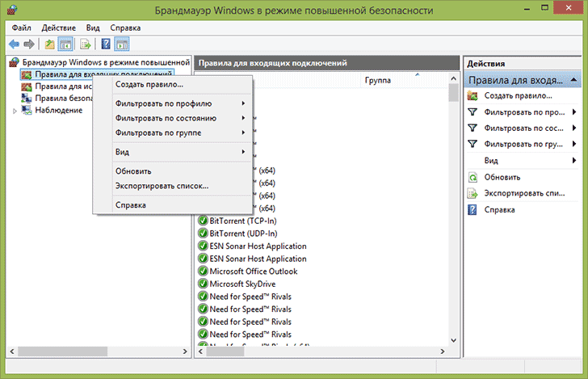Viewport: 588px width, 379px height.
Task: Click green check icon of Microsoft SkyDrive
Action: point(203,284)
